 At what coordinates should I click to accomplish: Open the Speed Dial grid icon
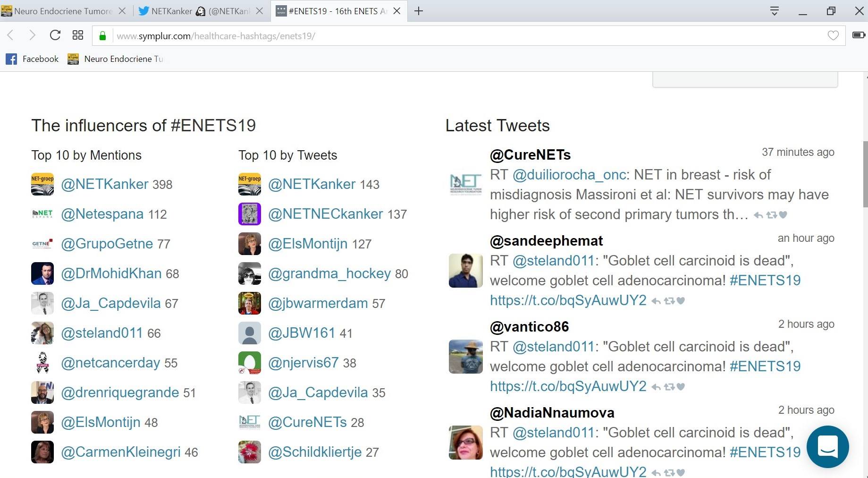[78, 35]
